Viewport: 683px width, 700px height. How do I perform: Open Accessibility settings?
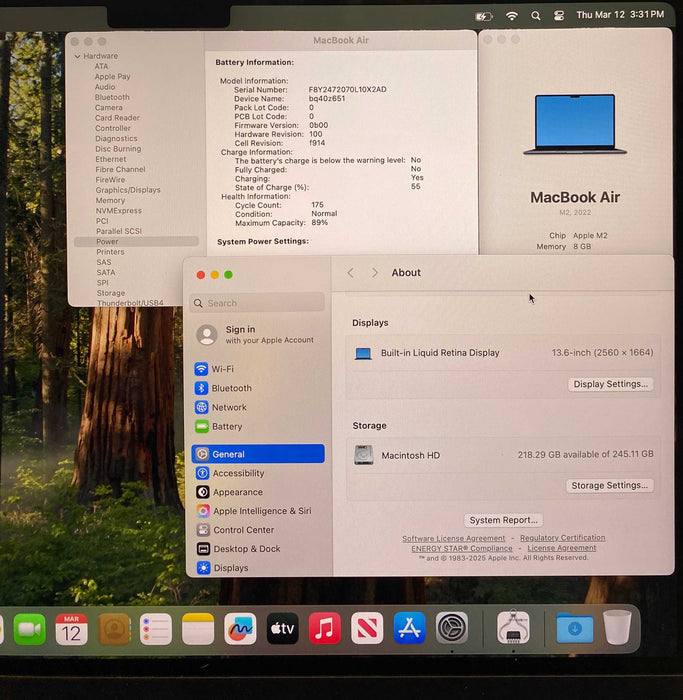258,473
